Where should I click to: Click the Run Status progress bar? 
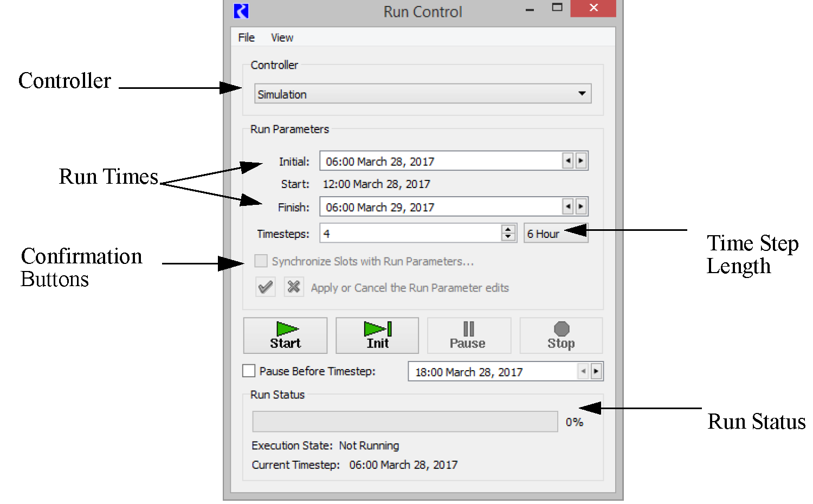(x=405, y=422)
